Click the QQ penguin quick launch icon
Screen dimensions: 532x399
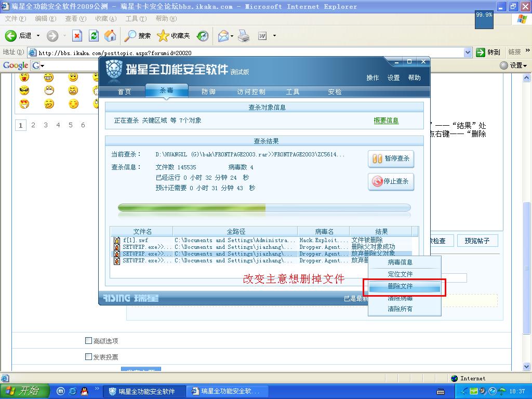(x=85, y=391)
